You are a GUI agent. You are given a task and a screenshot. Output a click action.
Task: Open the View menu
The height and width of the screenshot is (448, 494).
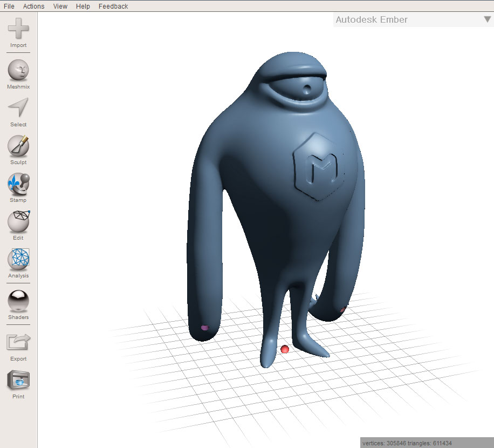pos(60,6)
